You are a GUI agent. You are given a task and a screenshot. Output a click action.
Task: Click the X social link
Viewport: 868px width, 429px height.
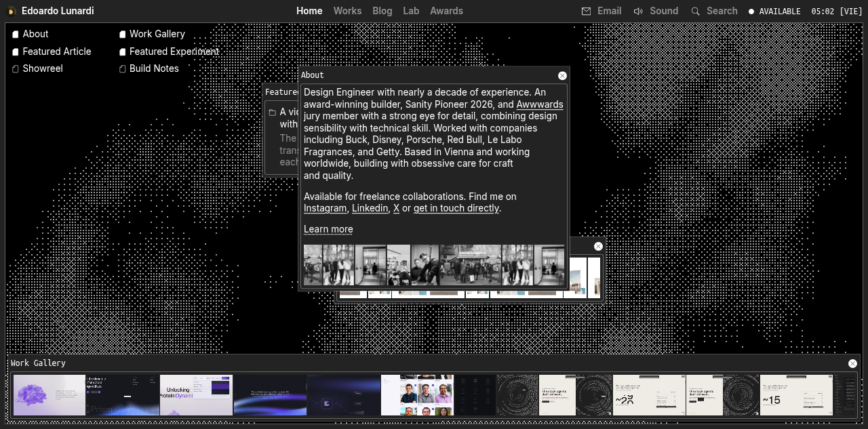[x=396, y=208]
